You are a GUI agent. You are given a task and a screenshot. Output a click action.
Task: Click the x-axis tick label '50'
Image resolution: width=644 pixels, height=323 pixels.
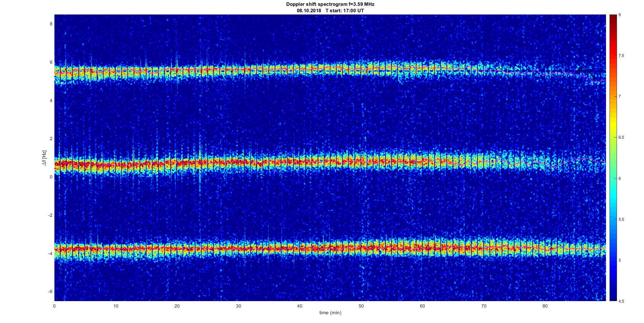361,306
